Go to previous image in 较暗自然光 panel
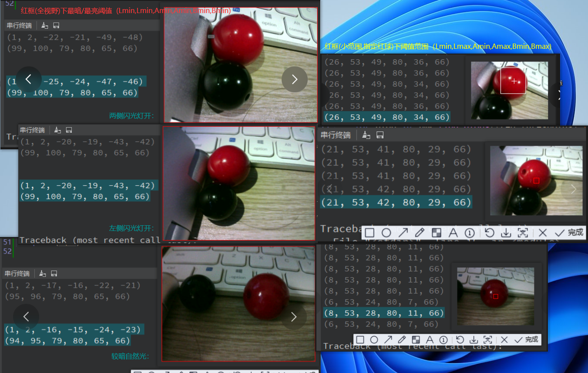588x373 pixels. click(26, 317)
